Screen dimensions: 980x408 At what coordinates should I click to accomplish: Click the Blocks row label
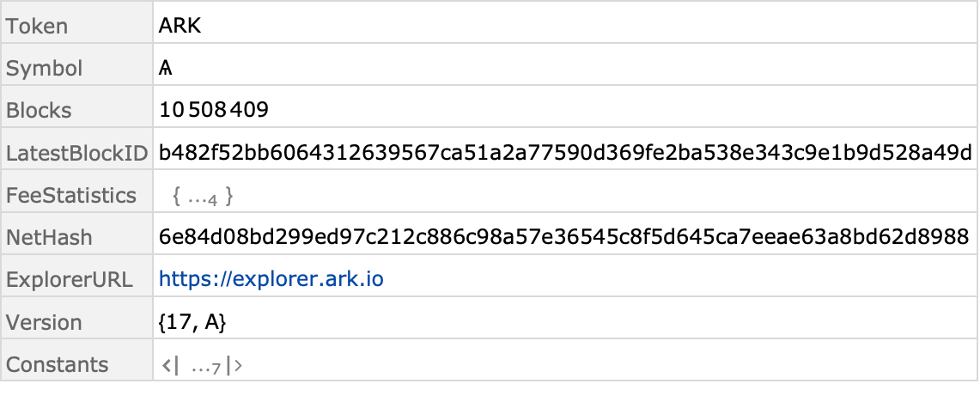pos(39,111)
